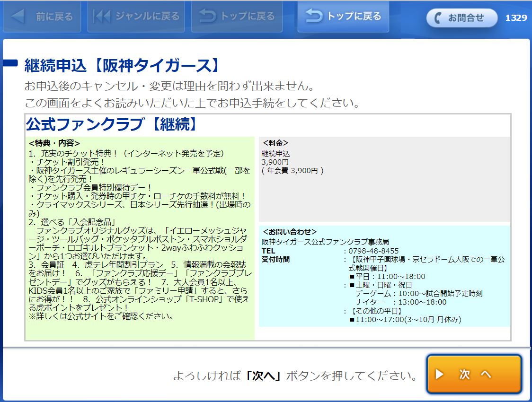The height and width of the screenshot is (402, 532).
Task: Proceed with the orange 次へ button
Action: 474,374
